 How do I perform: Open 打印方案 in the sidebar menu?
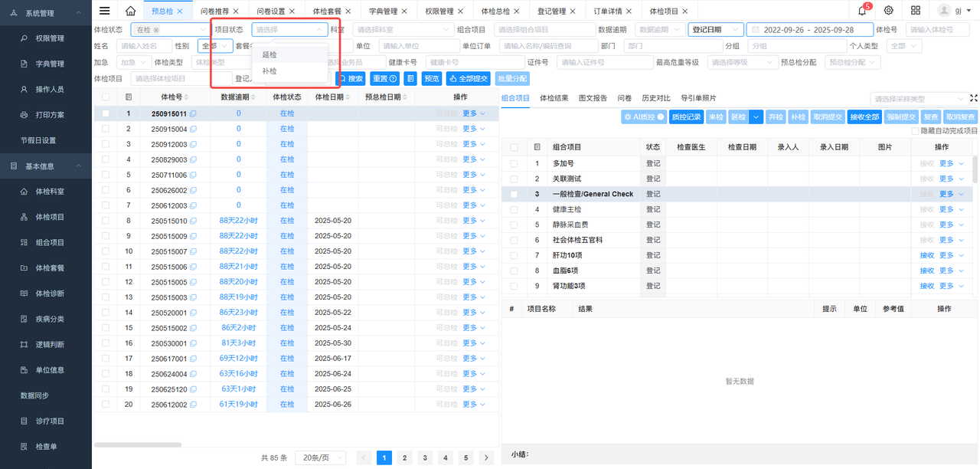[x=50, y=115]
